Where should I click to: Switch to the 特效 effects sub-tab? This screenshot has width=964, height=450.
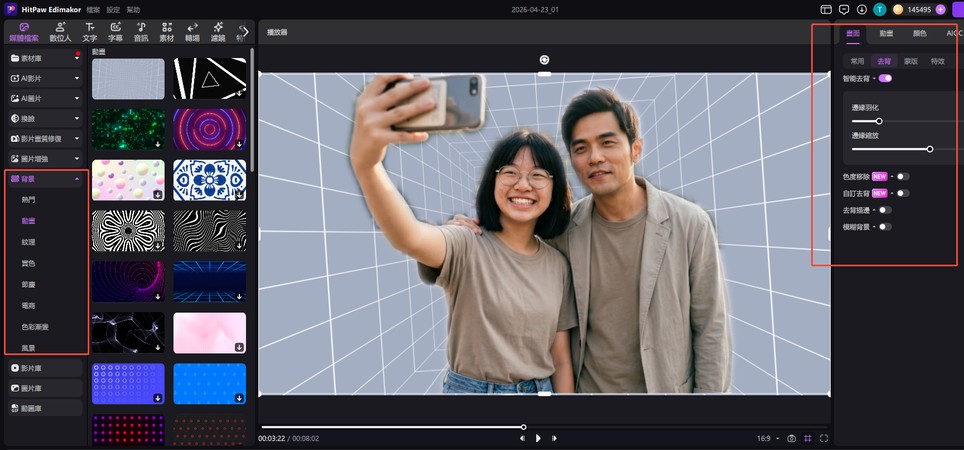(938, 61)
